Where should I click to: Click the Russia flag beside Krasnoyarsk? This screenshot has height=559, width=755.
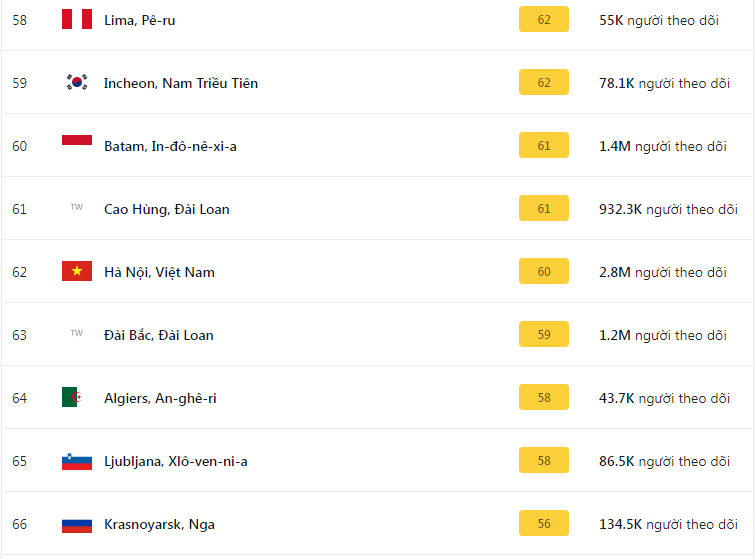(77, 524)
